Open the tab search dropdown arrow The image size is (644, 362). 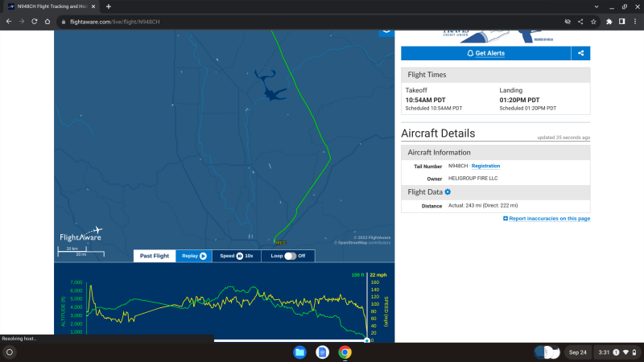597,6
